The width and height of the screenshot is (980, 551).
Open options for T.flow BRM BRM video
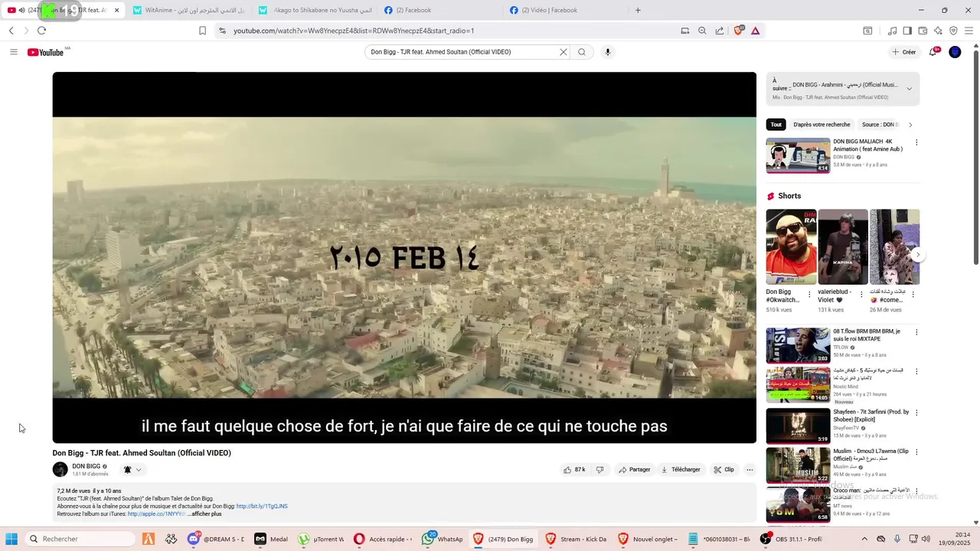click(x=916, y=332)
